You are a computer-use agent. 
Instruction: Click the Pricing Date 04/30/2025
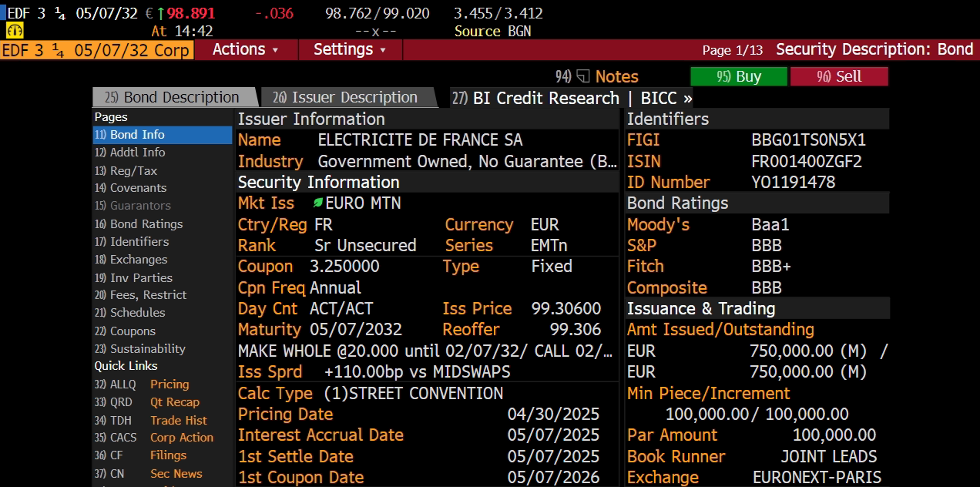553,415
